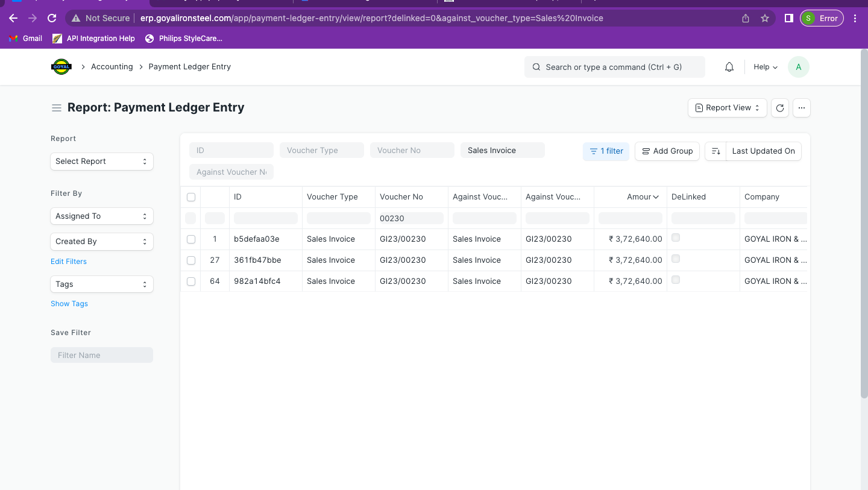The height and width of the screenshot is (490, 868).
Task: Check the row with ID b5defaa03e
Action: [x=191, y=239]
